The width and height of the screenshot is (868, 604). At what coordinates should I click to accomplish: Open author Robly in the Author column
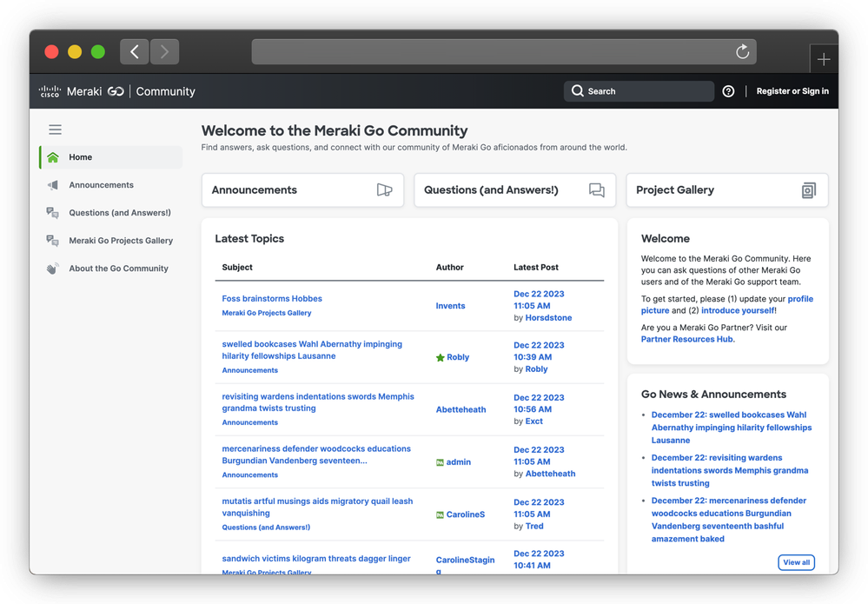tap(458, 358)
